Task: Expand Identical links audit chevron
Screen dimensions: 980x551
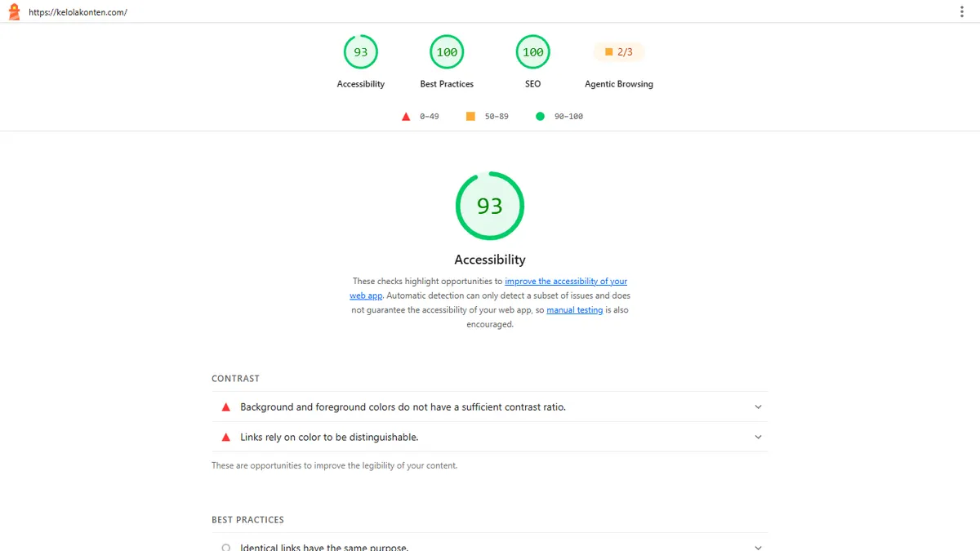Action: 758,547
